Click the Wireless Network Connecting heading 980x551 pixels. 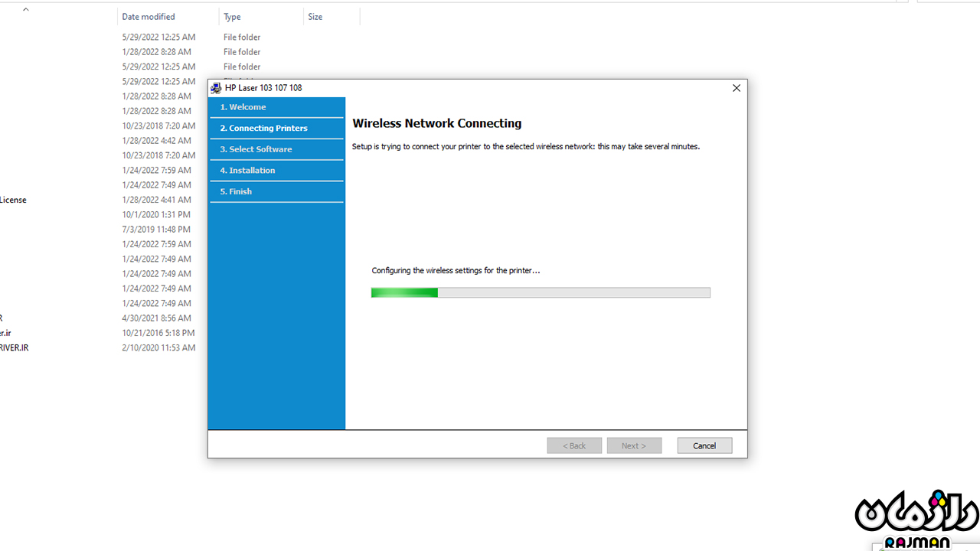(436, 123)
